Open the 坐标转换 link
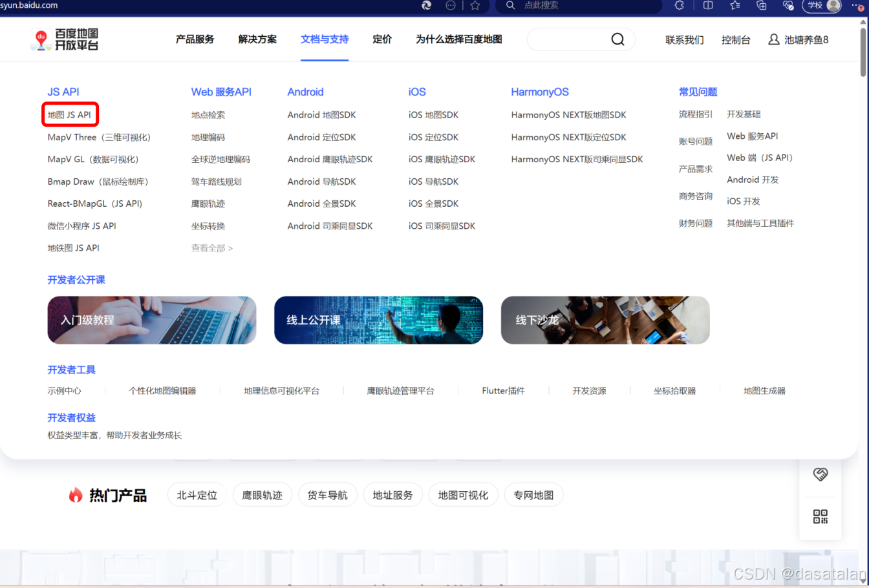The height and width of the screenshot is (588, 869). tap(208, 226)
